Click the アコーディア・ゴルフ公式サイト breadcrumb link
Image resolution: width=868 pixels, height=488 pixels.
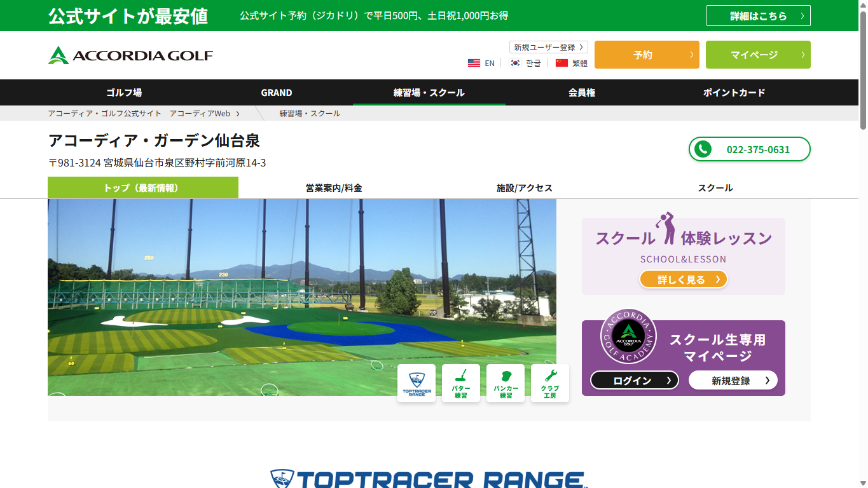[x=105, y=113]
